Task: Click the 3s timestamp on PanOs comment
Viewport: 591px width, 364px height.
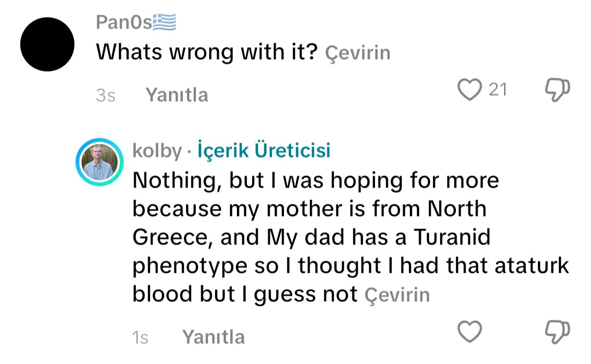Action: [x=106, y=96]
